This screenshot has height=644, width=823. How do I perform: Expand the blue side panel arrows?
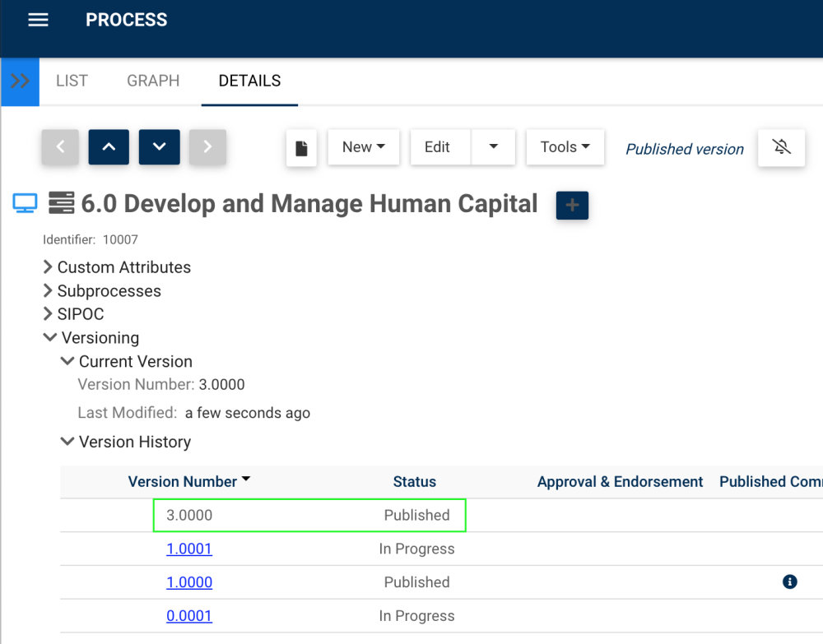[x=20, y=81]
